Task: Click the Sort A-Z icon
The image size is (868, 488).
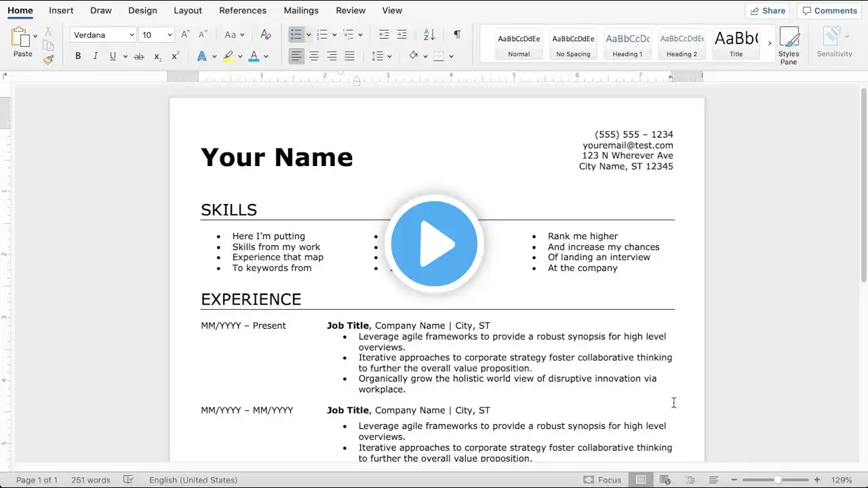Action: tap(429, 35)
